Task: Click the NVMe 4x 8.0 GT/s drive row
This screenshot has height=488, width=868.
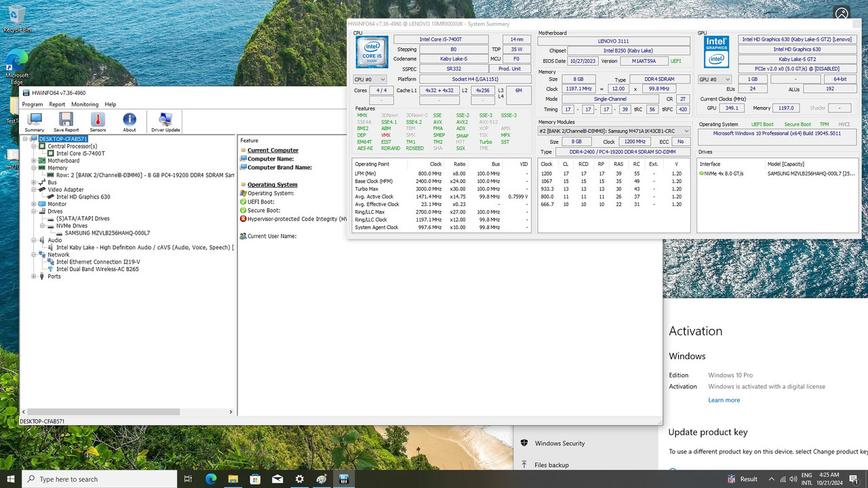Action: [x=777, y=174]
